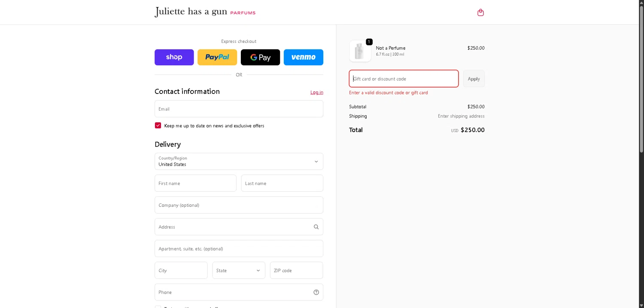This screenshot has width=644, height=308.
Task: Focus the Email input field
Action: click(239, 109)
